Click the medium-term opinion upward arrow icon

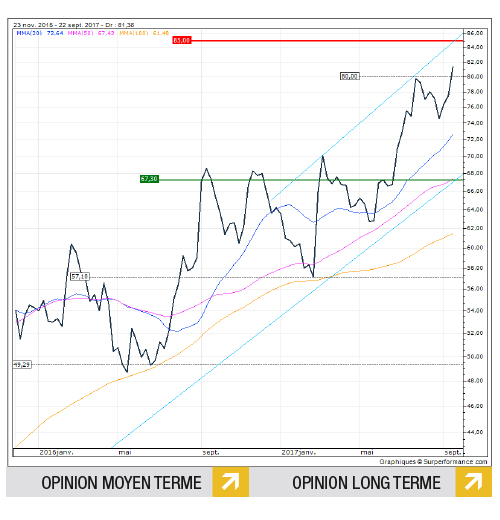[231, 482]
